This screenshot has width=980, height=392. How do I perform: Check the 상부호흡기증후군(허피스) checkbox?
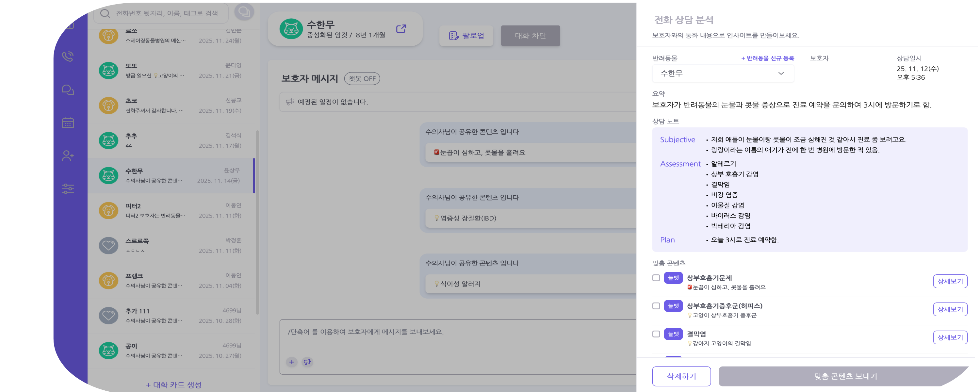[x=656, y=306]
